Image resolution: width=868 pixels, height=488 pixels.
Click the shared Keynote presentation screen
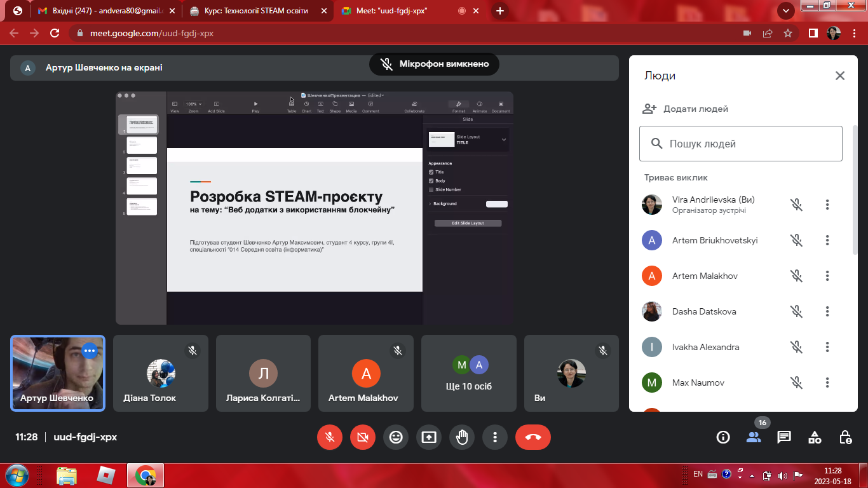click(315, 208)
